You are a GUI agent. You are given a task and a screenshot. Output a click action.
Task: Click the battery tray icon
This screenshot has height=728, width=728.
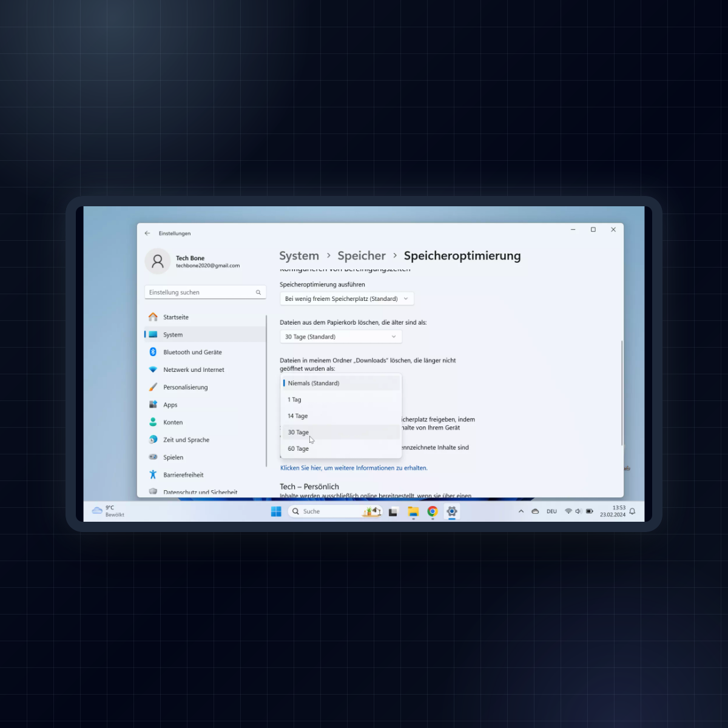589,511
